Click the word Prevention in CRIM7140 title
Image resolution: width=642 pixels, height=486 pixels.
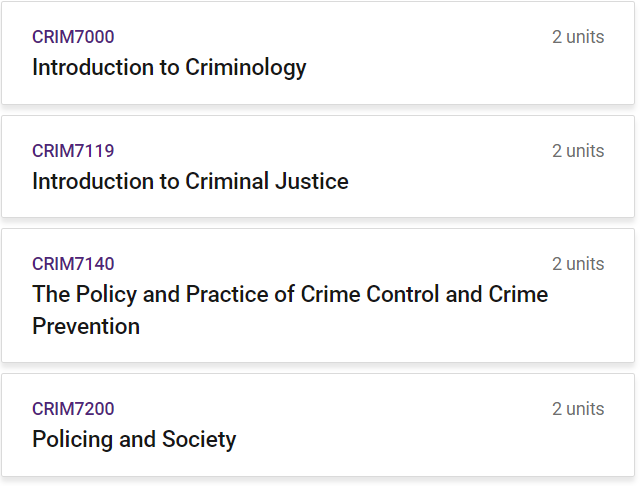[x=86, y=326]
